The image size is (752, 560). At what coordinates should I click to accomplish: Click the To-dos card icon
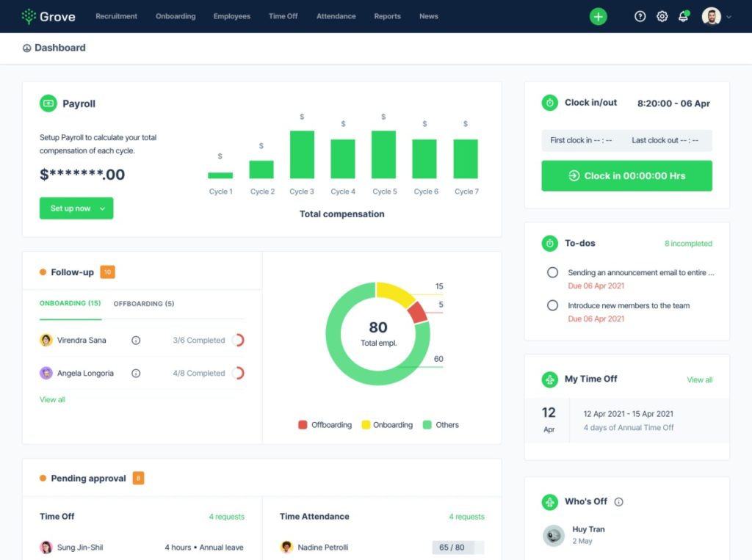(549, 244)
